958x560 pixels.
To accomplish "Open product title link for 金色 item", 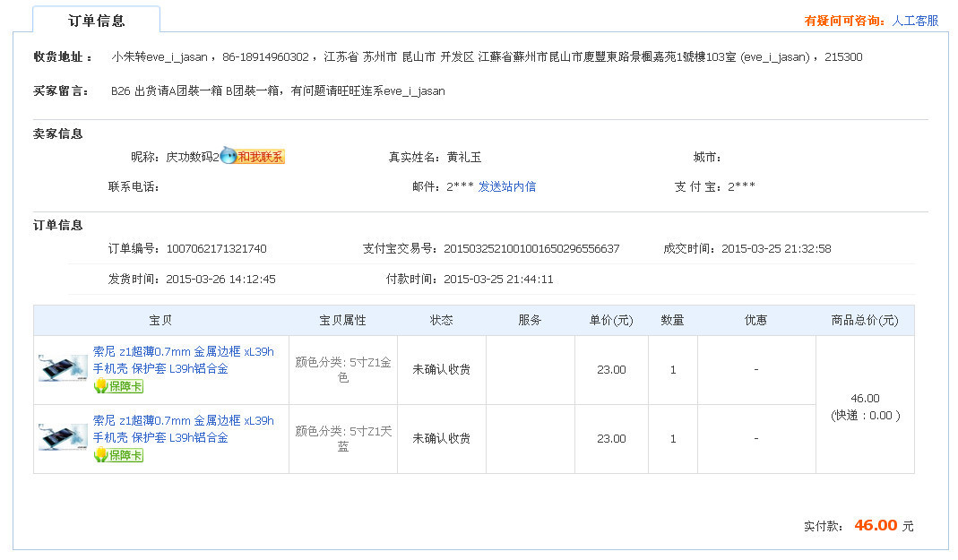I will click(183, 359).
